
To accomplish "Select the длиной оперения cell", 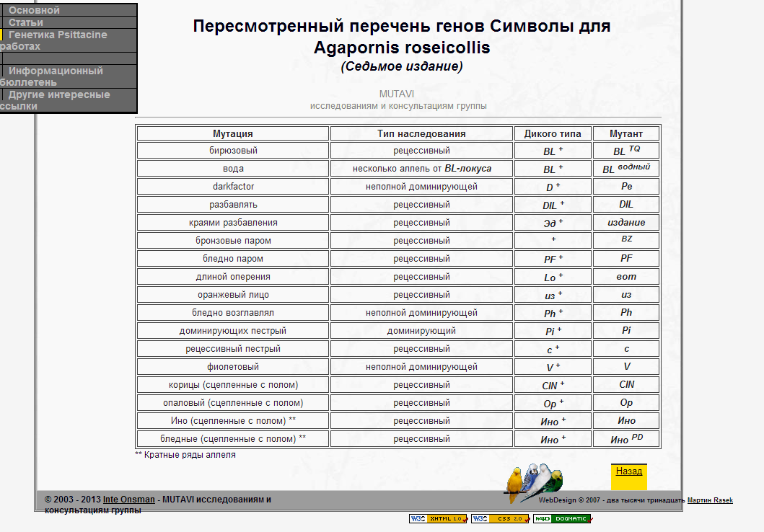I will coord(233,277).
